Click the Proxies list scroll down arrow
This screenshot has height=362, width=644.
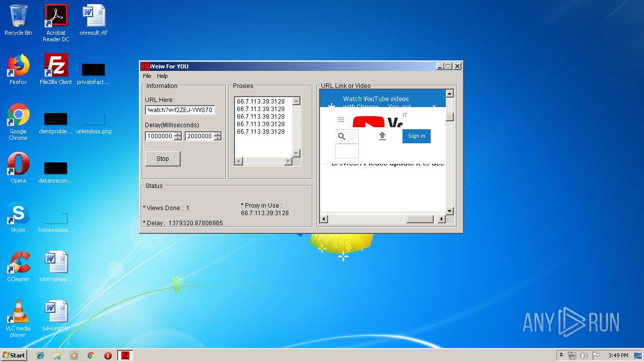(x=296, y=153)
